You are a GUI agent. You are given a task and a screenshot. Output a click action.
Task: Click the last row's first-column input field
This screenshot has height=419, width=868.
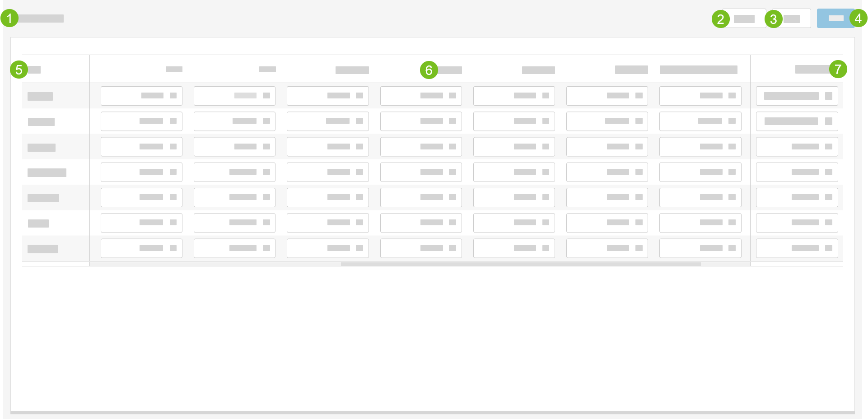coord(141,248)
